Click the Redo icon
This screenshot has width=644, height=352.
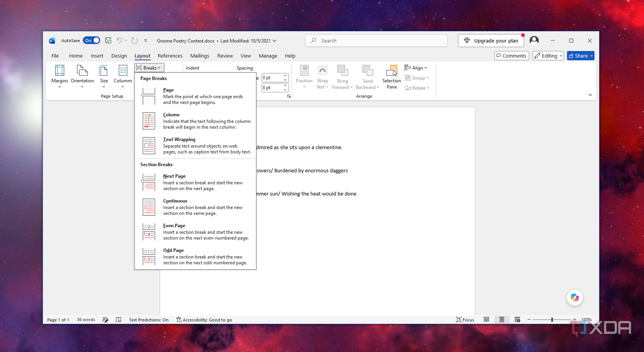coord(135,41)
